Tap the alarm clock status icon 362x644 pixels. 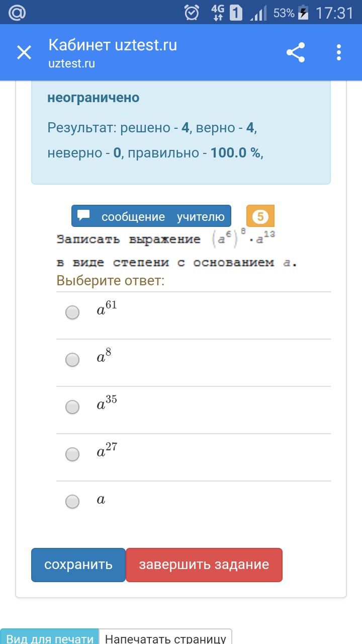coord(192,13)
